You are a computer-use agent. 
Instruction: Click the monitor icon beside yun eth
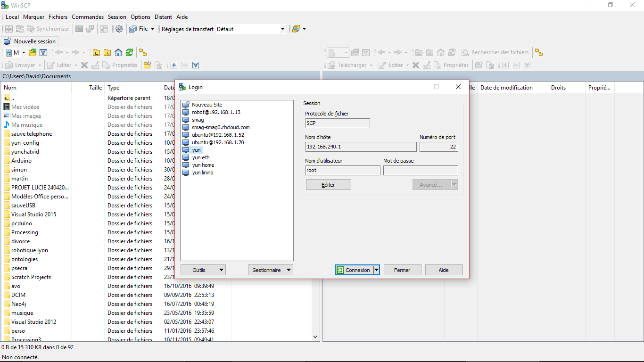(186, 157)
